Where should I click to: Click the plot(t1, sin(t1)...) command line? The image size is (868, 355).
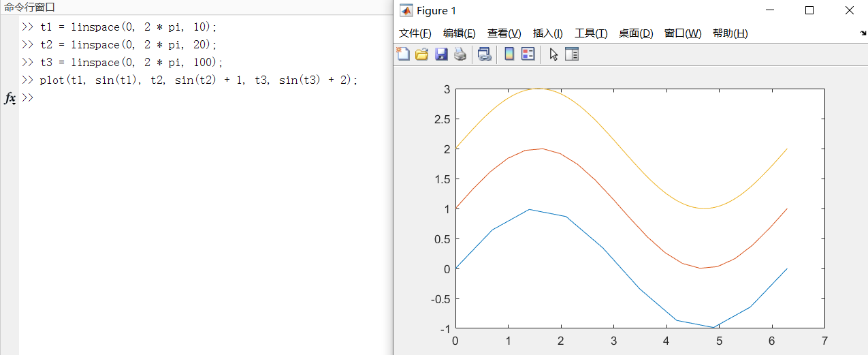point(190,80)
